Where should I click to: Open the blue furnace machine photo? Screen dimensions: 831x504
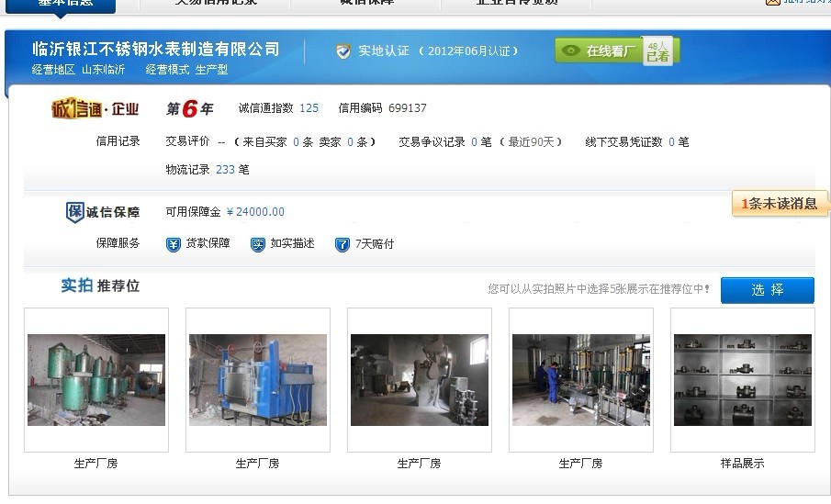[258, 379]
